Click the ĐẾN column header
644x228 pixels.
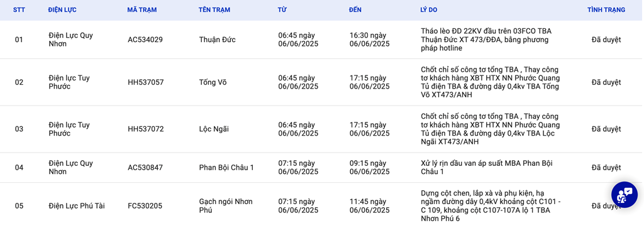point(355,10)
